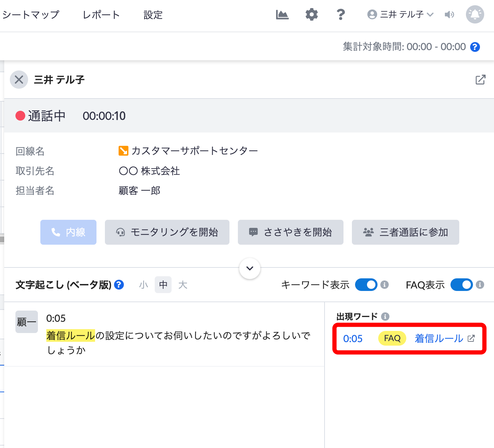Click highlighted 着信ルール keyword in transcript
This screenshot has width=494, height=448.
pos(71,335)
